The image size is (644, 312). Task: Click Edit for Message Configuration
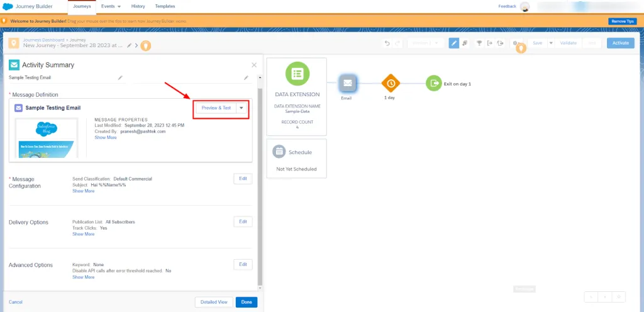(243, 179)
